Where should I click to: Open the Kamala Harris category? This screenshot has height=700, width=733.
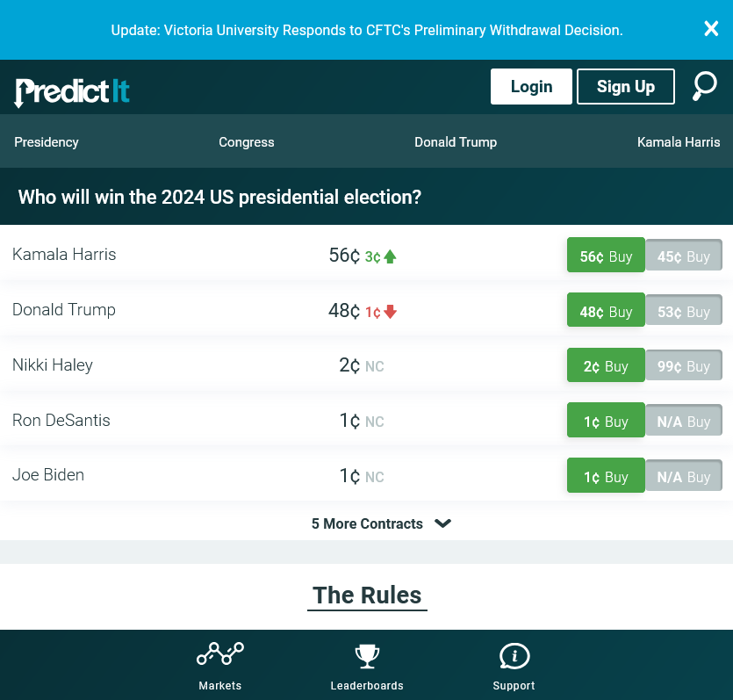click(x=679, y=142)
